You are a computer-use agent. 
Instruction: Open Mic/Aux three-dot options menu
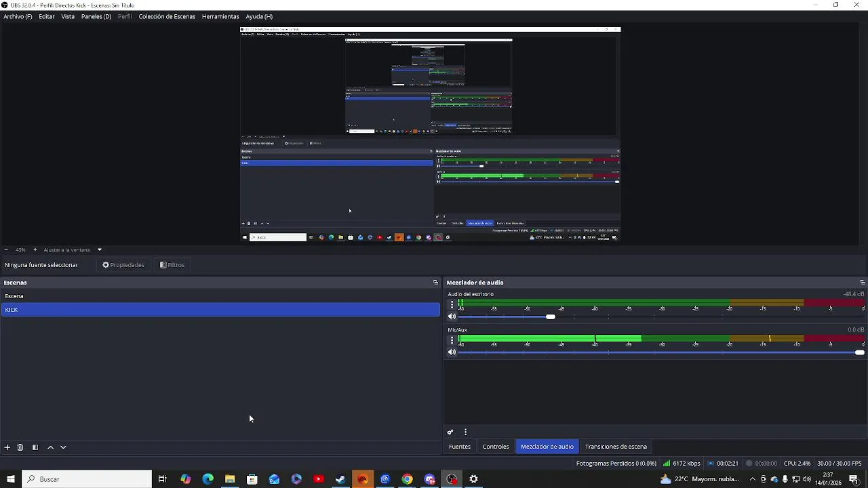coord(452,340)
